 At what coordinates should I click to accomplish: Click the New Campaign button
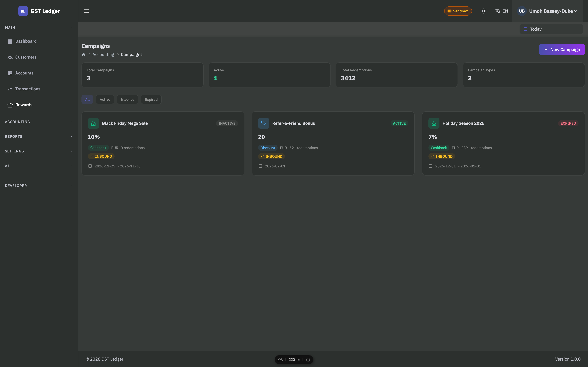click(x=562, y=50)
